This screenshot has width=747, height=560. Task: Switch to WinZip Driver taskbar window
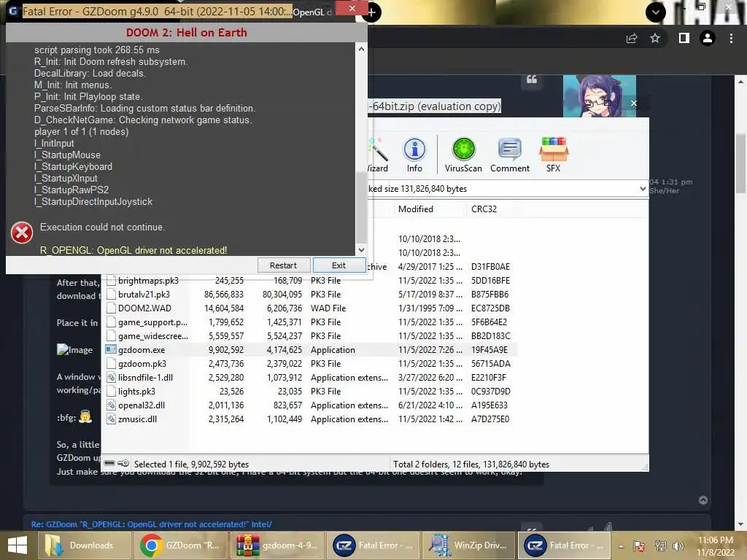point(470,545)
